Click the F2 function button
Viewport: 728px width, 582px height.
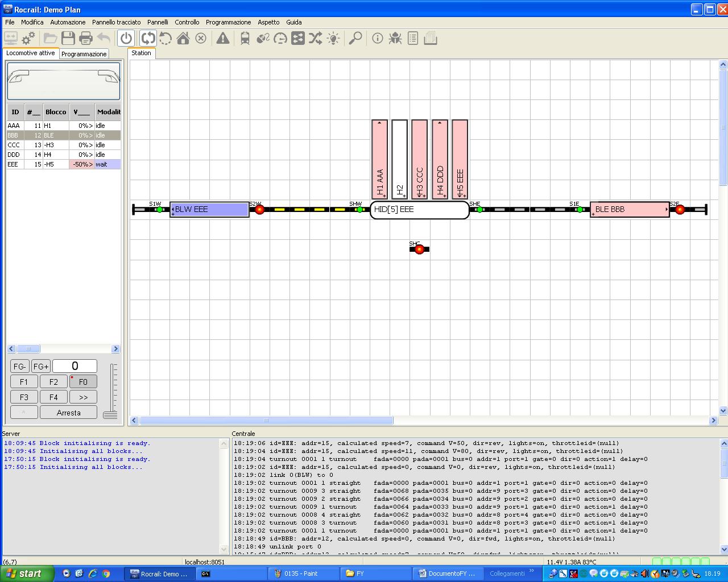point(53,382)
